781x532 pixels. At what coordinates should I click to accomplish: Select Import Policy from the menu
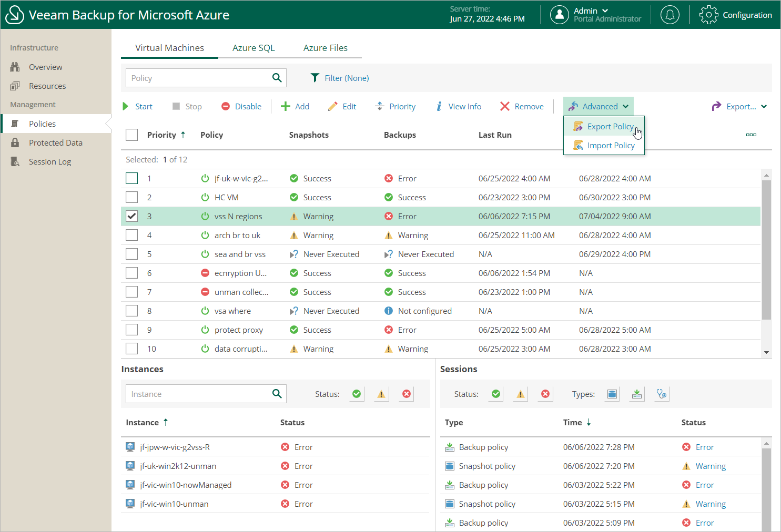(611, 146)
